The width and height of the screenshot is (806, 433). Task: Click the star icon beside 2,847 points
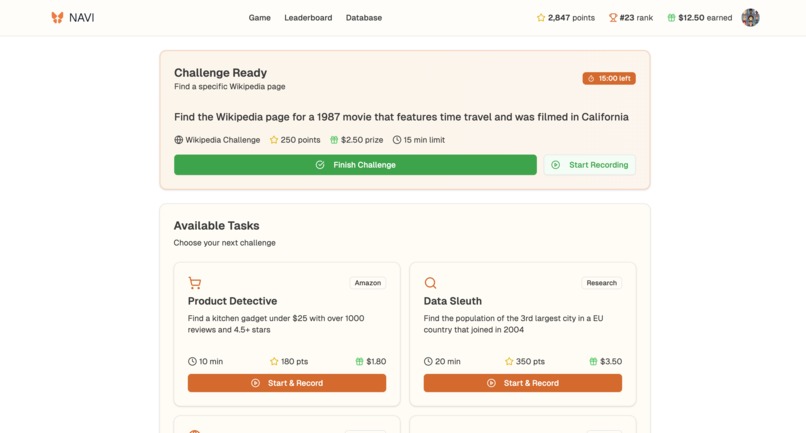541,17
